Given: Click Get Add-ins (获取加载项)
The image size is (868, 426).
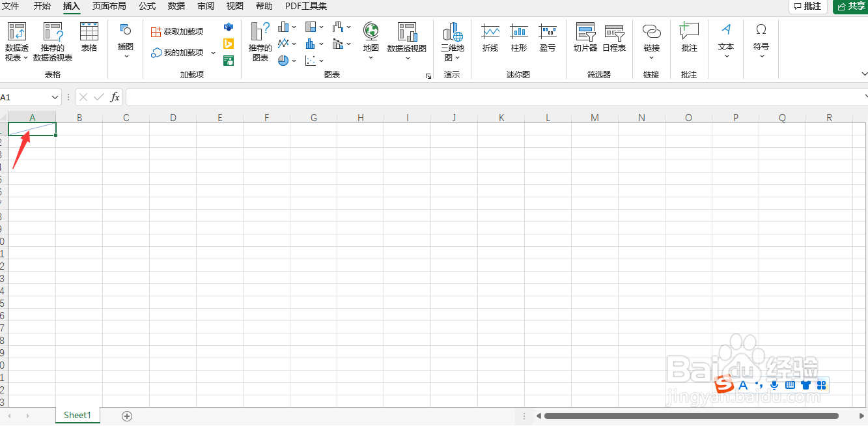Looking at the screenshot, I should (x=176, y=31).
